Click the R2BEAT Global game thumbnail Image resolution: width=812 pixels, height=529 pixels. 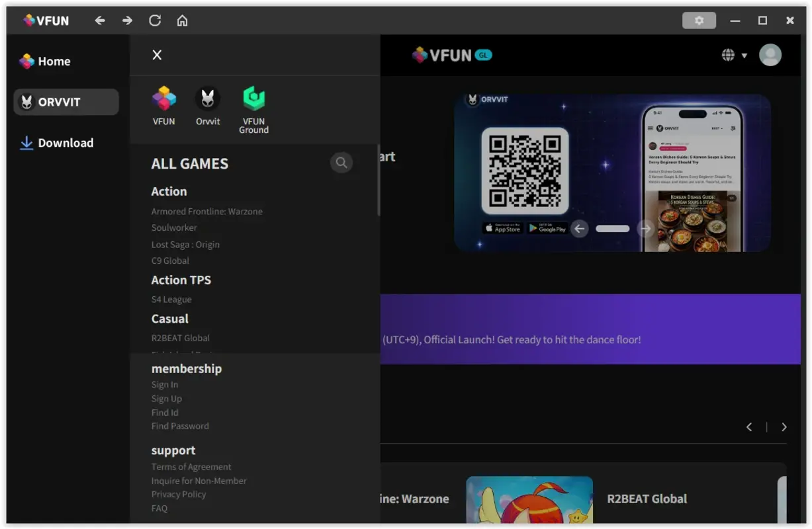click(x=529, y=501)
